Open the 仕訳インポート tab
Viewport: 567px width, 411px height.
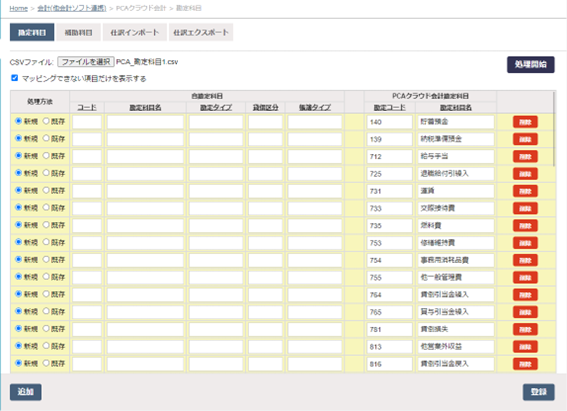(135, 33)
